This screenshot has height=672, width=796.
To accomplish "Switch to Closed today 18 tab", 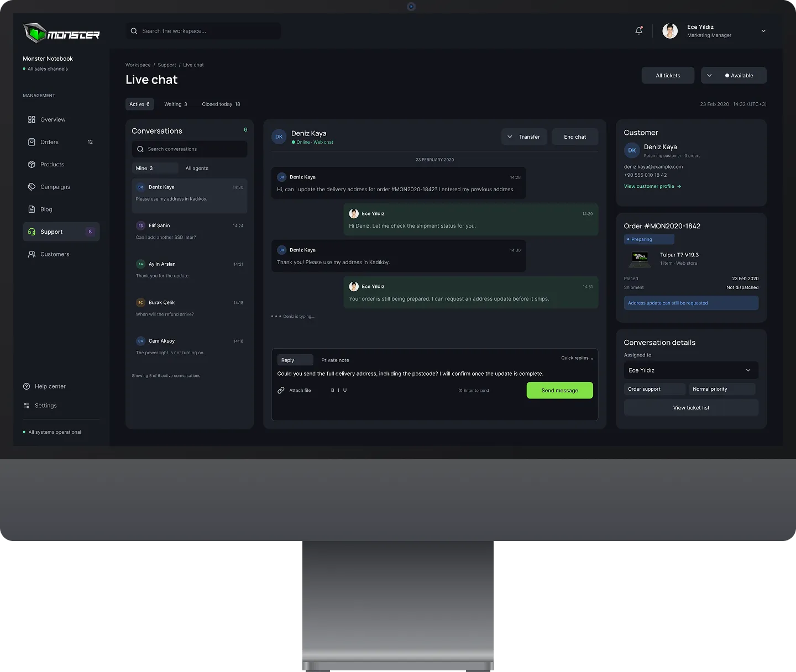I will pos(221,104).
